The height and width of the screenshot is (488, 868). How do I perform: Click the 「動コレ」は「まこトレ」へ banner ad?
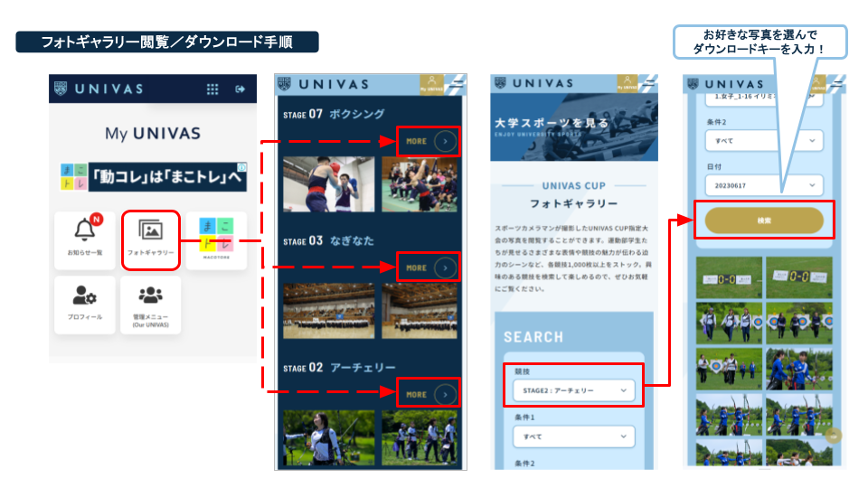[x=153, y=176]
